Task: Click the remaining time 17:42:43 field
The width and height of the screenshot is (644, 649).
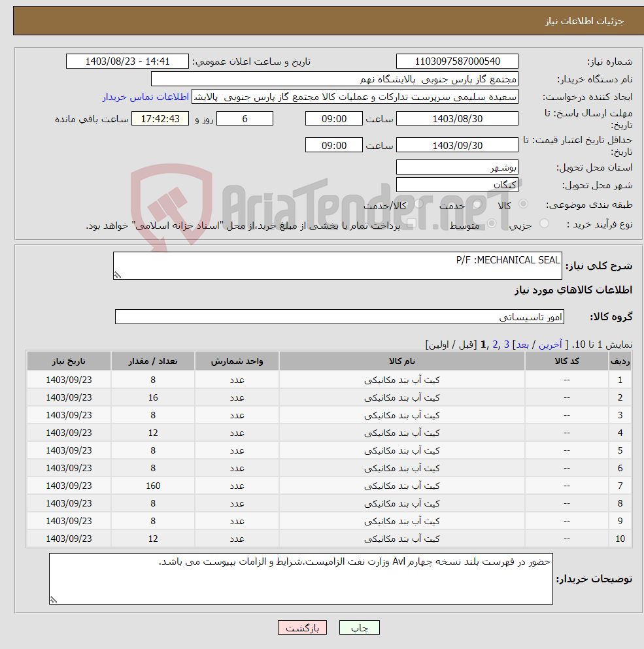Action: pos(160,119)
